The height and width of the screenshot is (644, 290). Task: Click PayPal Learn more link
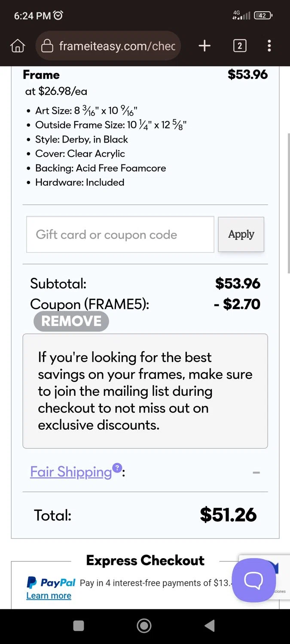(x=49, y=595)
